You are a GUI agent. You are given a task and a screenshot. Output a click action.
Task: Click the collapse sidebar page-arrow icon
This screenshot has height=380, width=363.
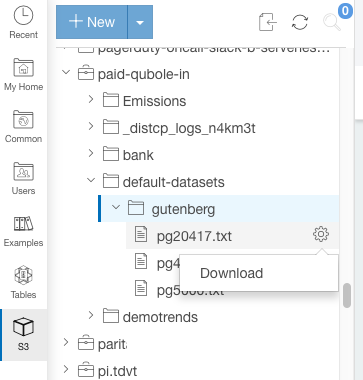[x=268, y=22]
